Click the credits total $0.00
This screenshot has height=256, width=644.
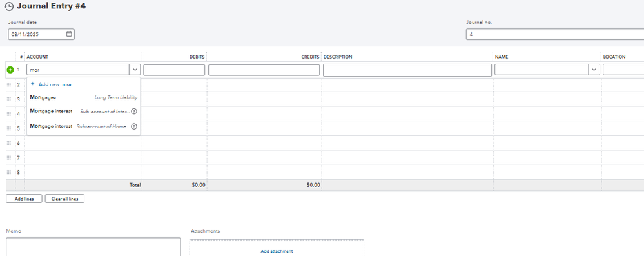pyautogui.click(x=313, y=185)
